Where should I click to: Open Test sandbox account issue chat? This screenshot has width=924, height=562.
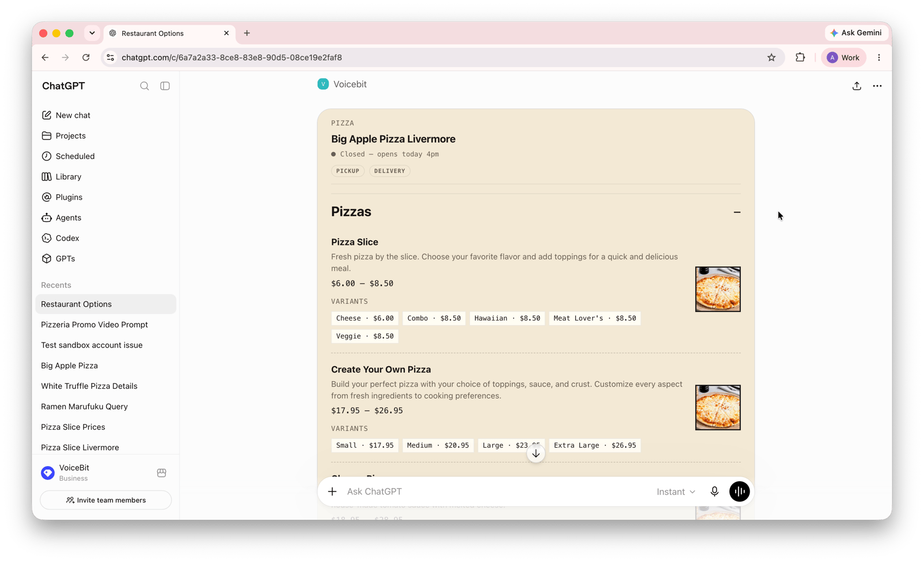click(106, 345)
